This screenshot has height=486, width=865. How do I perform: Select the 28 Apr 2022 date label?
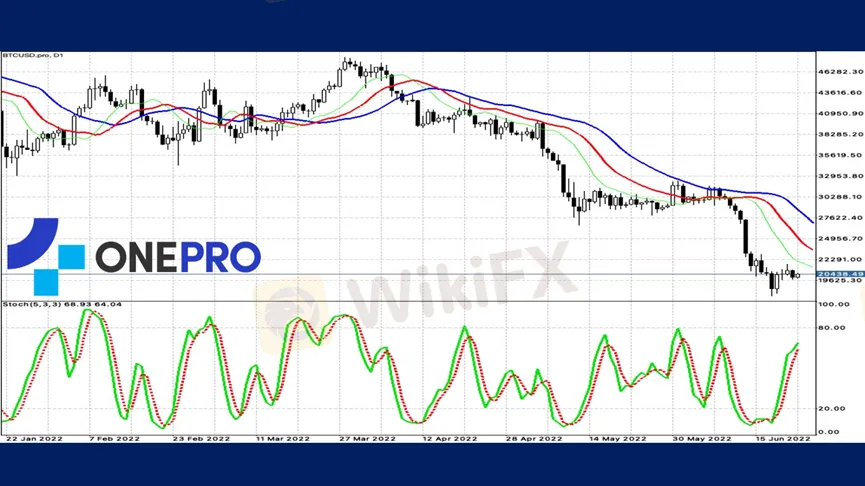pos(536,438)
